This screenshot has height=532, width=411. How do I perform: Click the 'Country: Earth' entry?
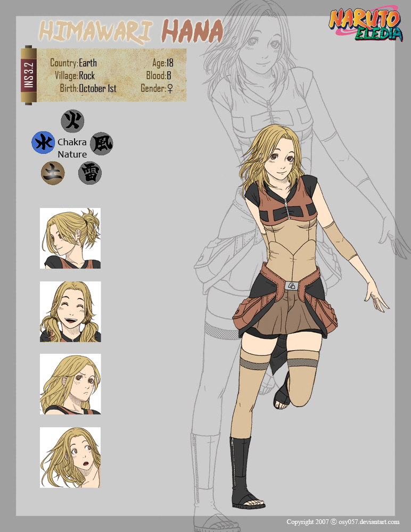(73, 63)
